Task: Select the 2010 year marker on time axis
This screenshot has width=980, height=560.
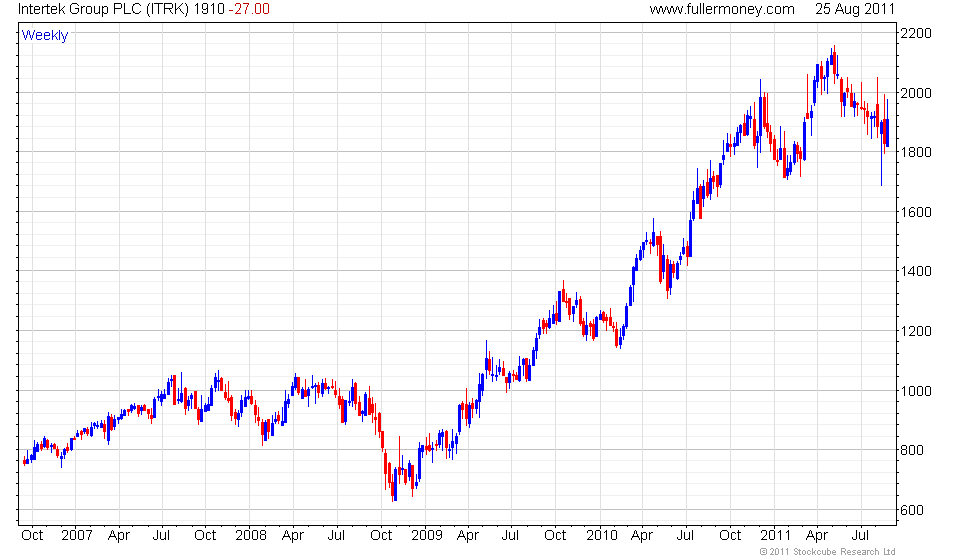Action: (x=600, y=534)
